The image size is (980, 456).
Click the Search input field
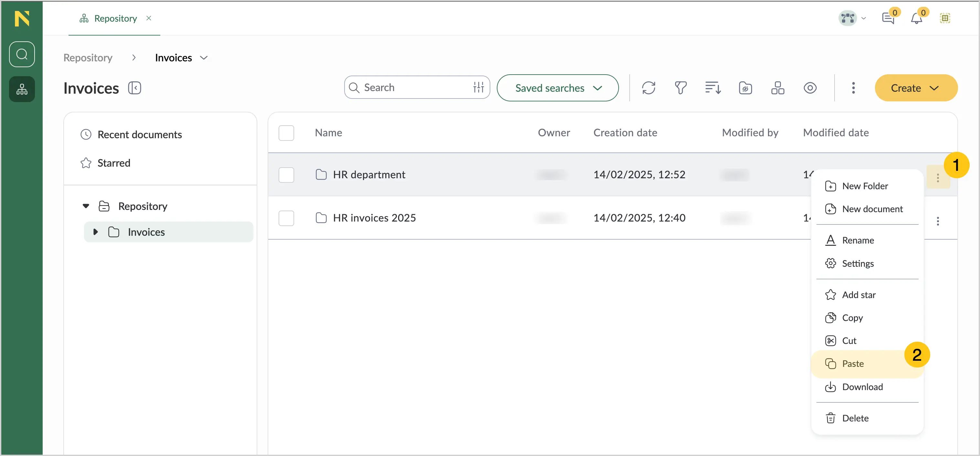click(x=417, y=88)
